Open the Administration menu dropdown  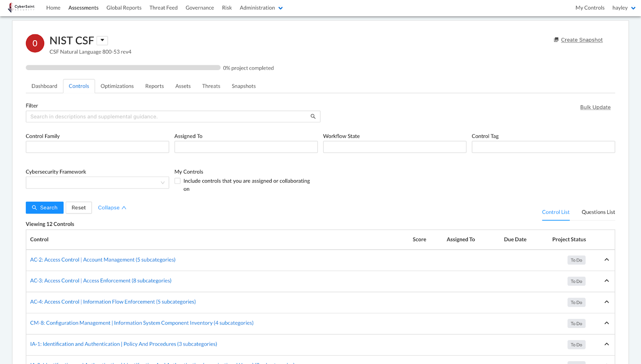(x=261, y=8)
